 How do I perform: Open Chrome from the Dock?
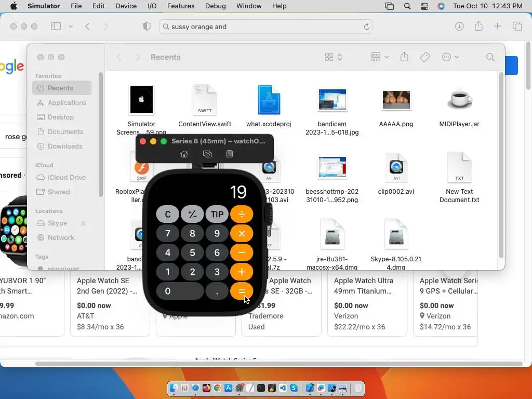[x=217, y=388]
